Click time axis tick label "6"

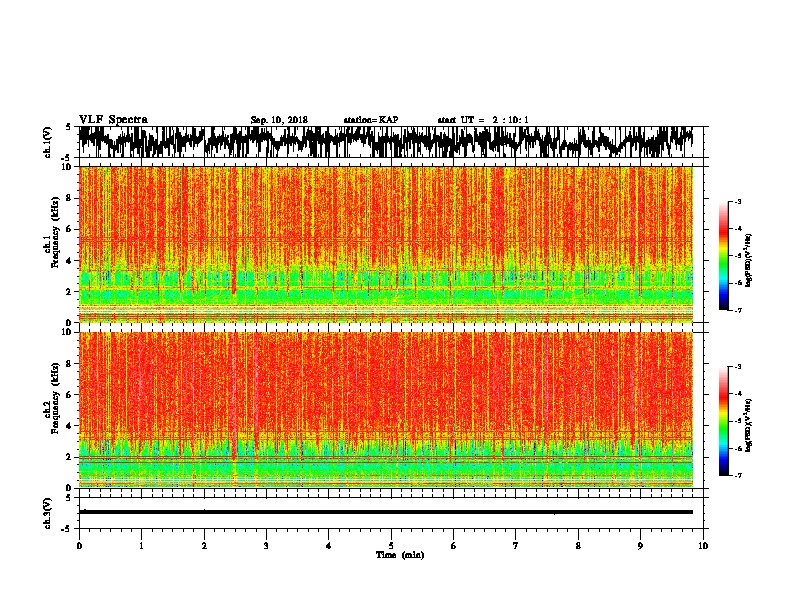tap(454, 546)
